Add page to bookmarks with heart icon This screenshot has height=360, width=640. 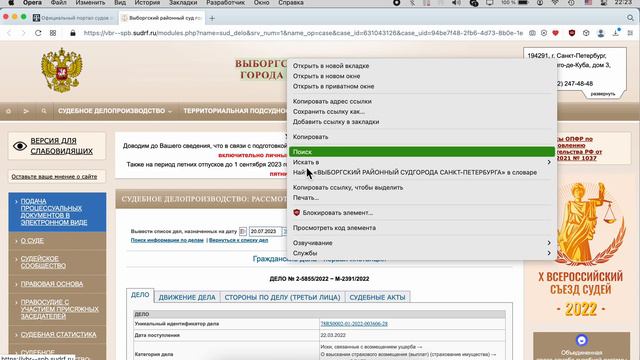[x=556, y=33]
